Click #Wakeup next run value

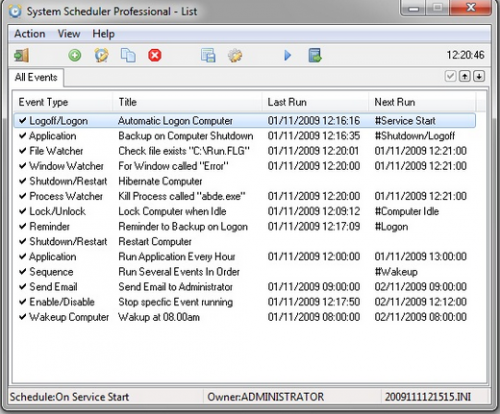(x=396, y=272)
